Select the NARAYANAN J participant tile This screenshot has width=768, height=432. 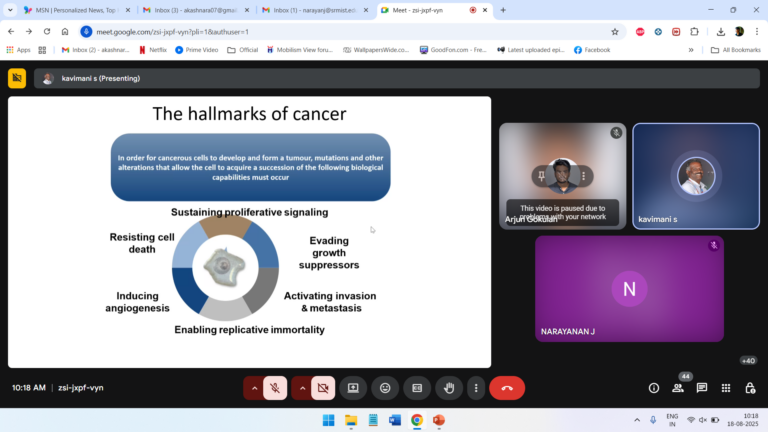click(x=629, y=289)
